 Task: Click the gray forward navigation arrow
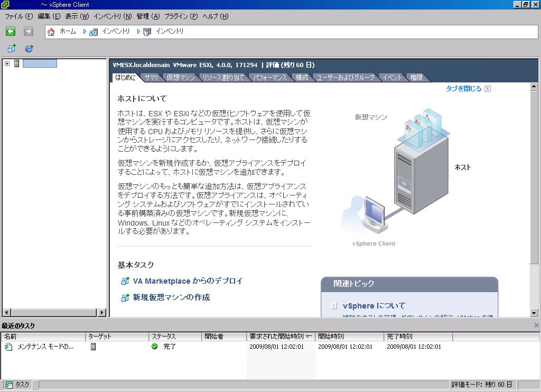[x=29, y=31]
